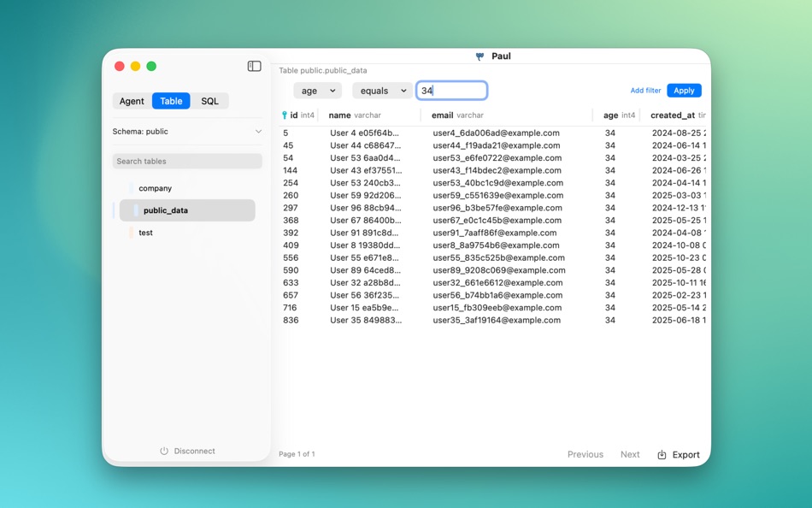
Task: Open the SQL tab
Action: 209,101
